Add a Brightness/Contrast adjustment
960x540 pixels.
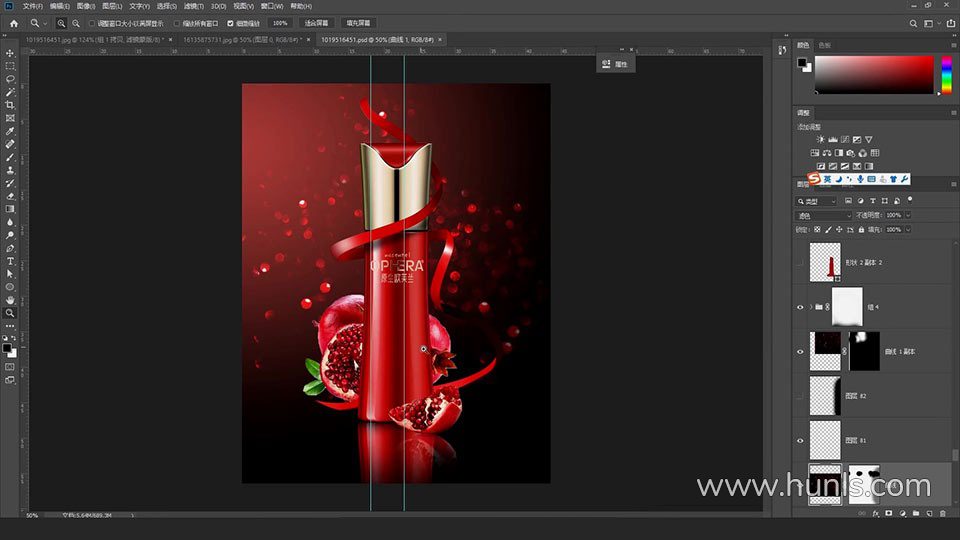coord(821,139)
